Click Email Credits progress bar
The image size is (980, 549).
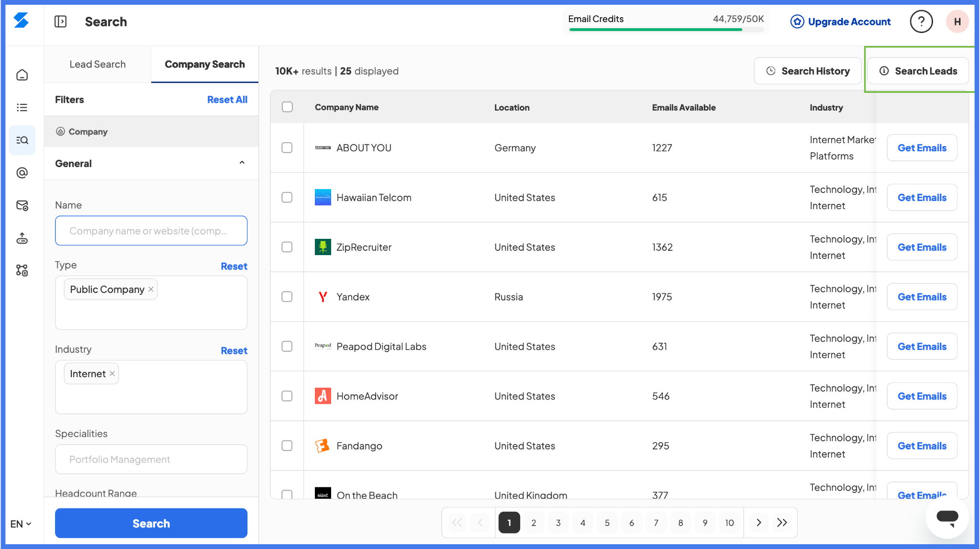tap(666, 30)
